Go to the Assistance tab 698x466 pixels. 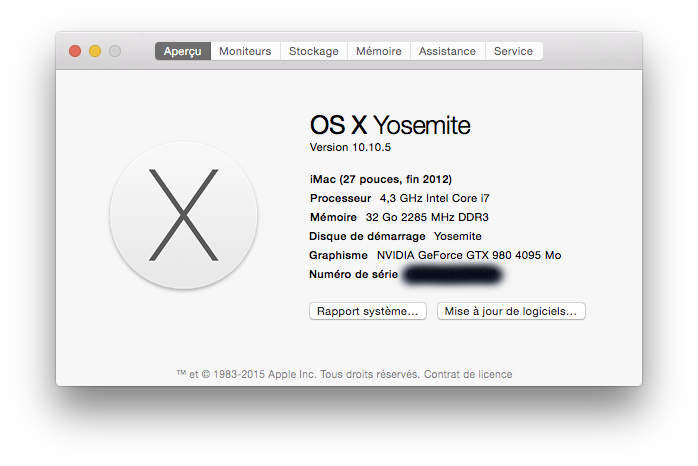(447, 51)
